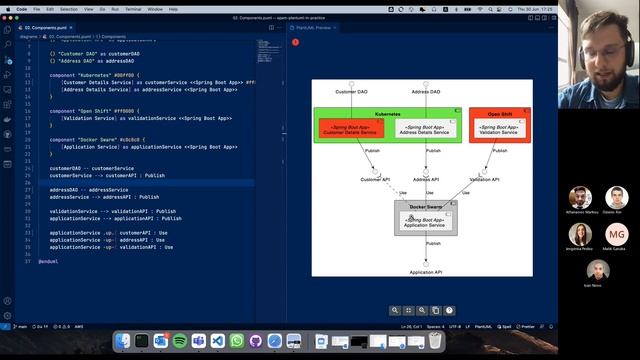Open the Accounts menu in the activity bar
The image size is (640, 360).
click(x=7, y=301)
